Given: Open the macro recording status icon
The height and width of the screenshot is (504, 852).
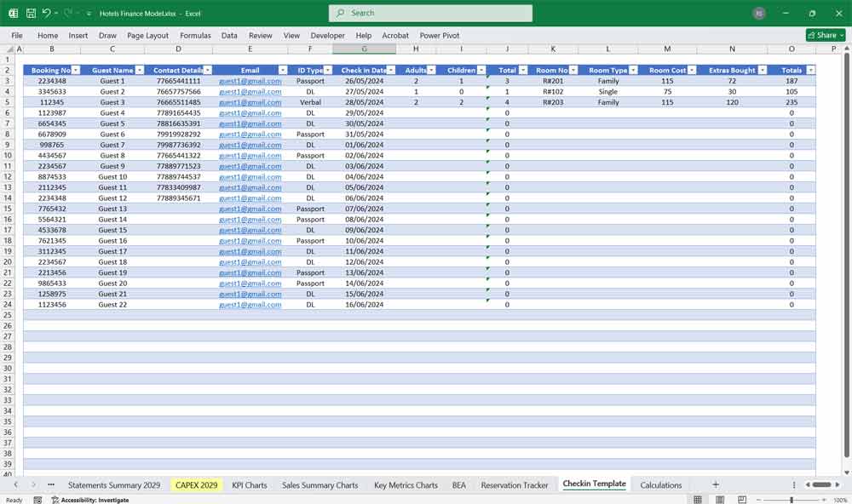Looking at the screenshot, I should point(37,500).
